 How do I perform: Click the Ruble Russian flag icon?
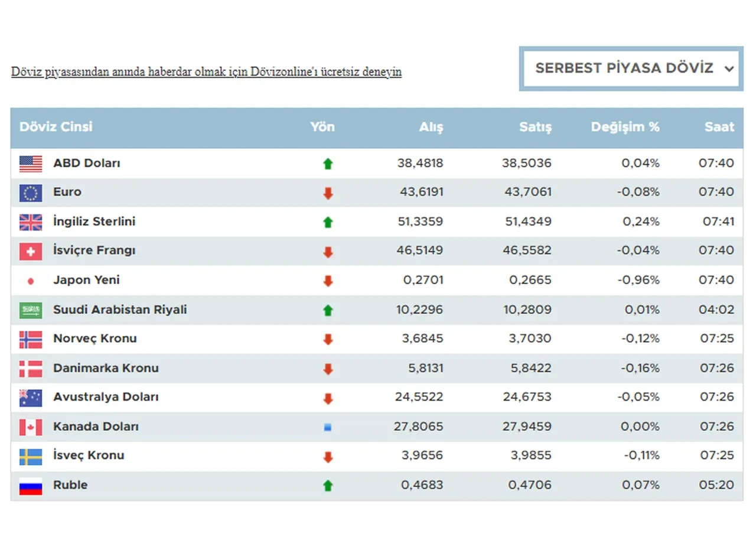[x=31, y=486]
